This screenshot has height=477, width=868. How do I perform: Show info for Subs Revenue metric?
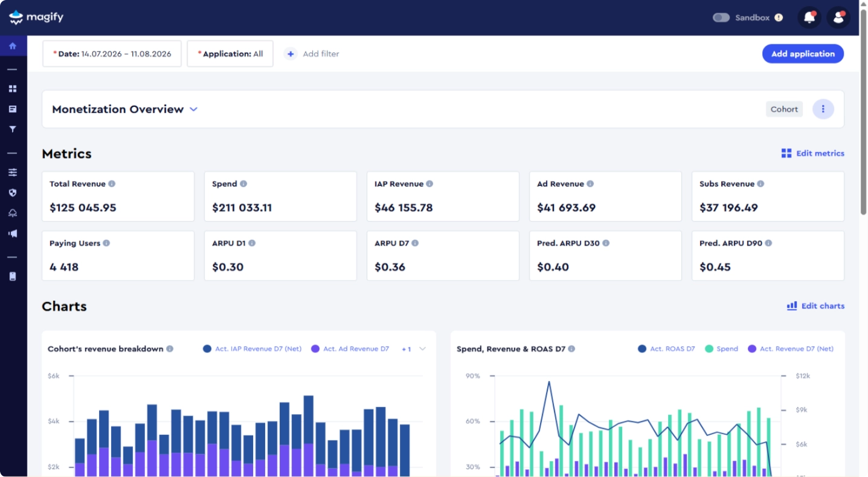point(760,184)
